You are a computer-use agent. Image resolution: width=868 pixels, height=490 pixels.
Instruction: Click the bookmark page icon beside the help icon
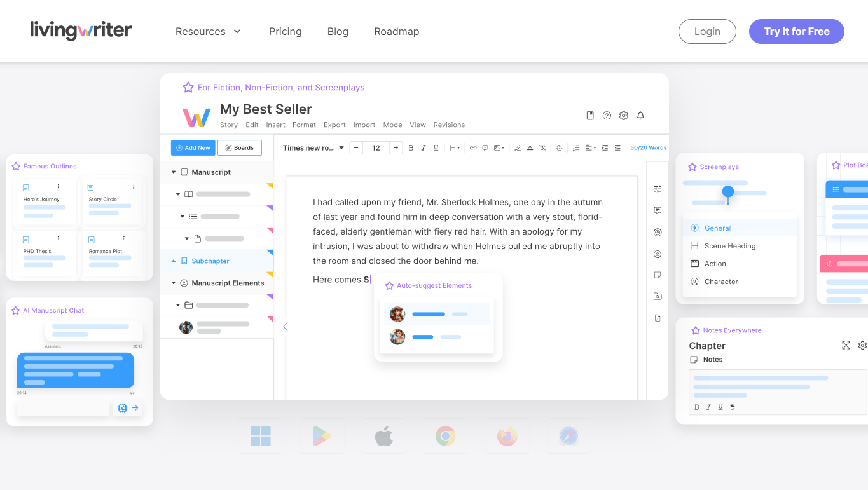pos(590,116)
